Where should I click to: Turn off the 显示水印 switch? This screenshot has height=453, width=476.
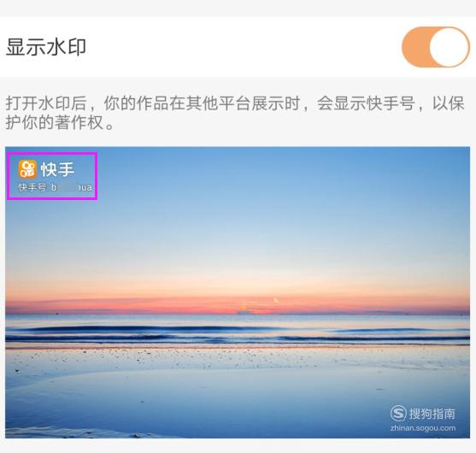436,47
